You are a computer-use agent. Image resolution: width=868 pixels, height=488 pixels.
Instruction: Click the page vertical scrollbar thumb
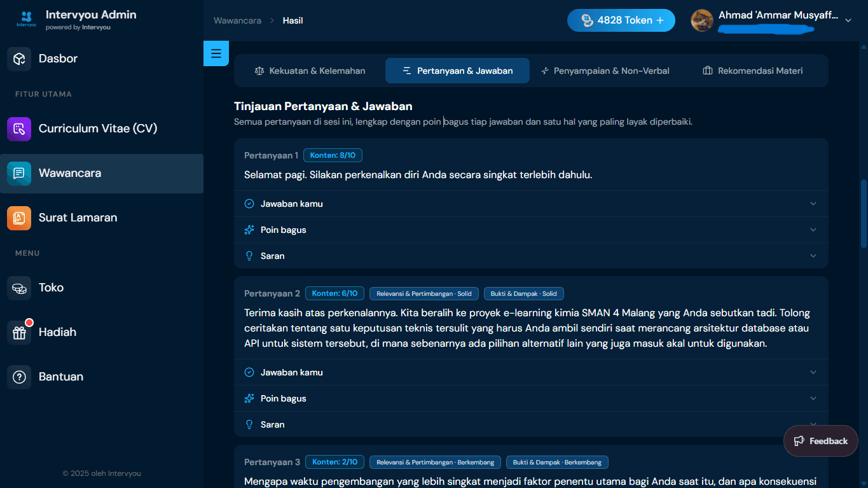864,213
